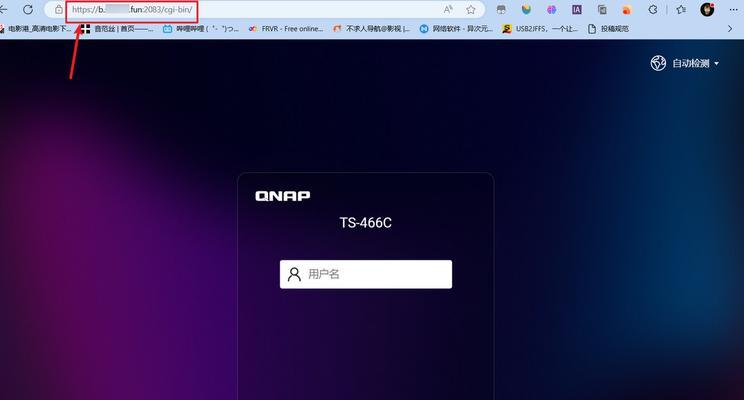The image size is (744, 400).
Task: Open the 自动检测 language dropdown
Action: pyautogui.click(x=695, y=63)
